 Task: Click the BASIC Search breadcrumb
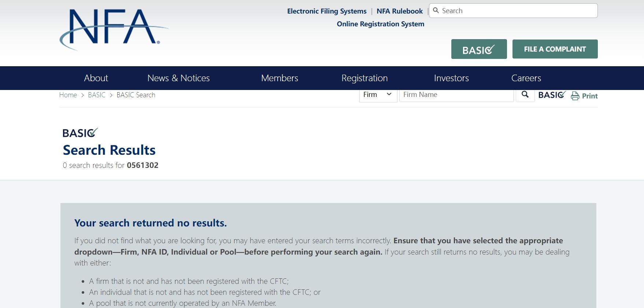[x=136, y=95]
